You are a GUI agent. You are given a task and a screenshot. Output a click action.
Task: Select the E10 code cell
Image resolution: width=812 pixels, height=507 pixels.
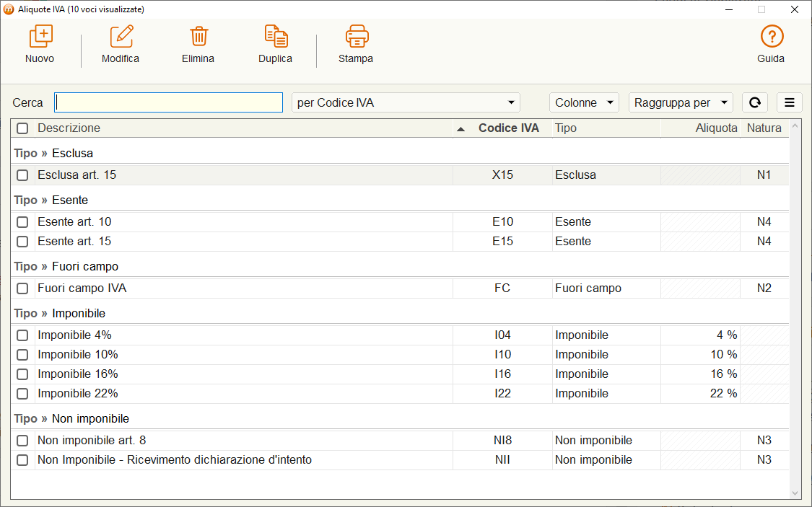coord(502,222)
